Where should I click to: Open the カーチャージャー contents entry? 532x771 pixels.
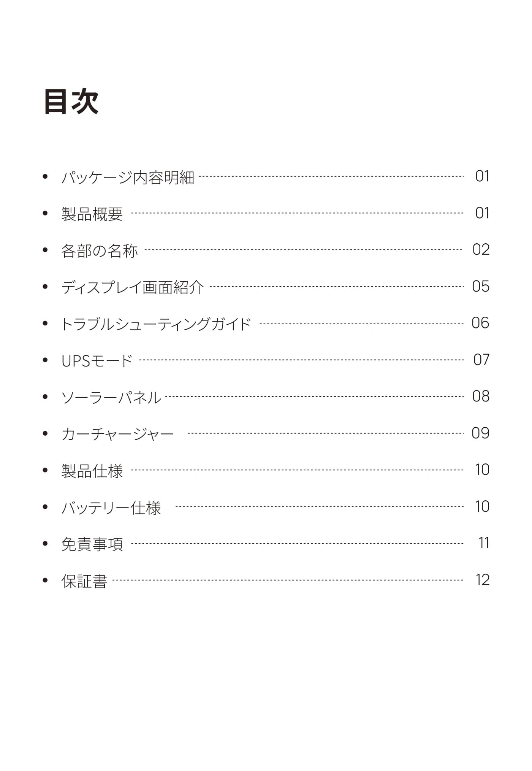coord(117,434)
